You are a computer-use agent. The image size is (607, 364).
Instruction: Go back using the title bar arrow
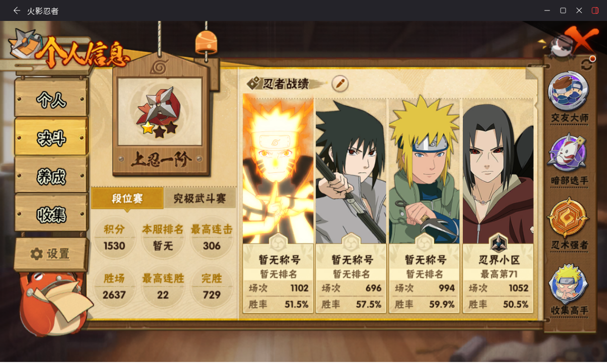tap(16, 10)
